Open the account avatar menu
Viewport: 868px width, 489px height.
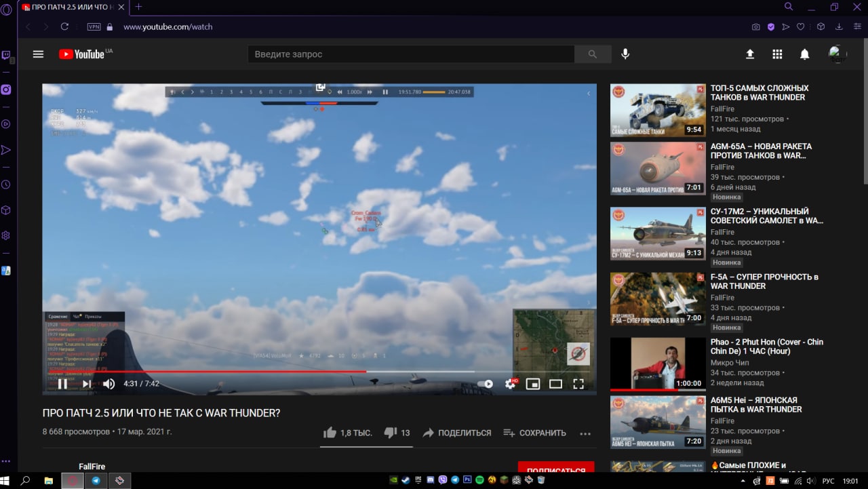coord(837,54)
